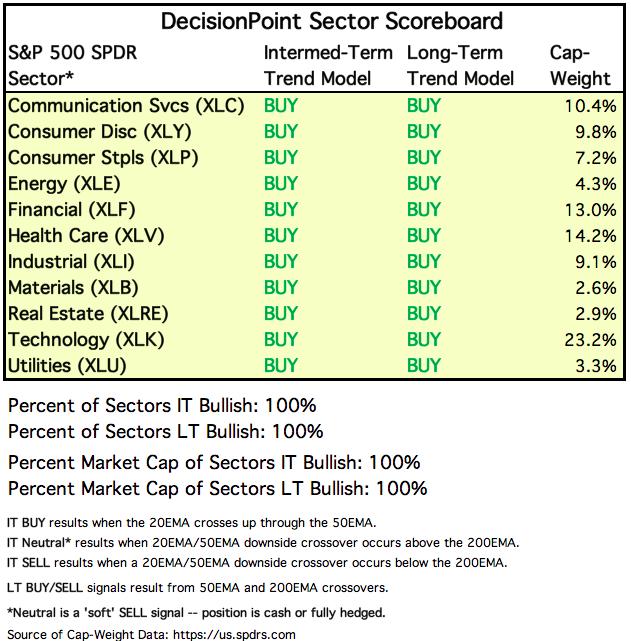Click Financial (XLF) long-term BUY signal
This screenshot has height=641, width=631.
tap(424, 209)
